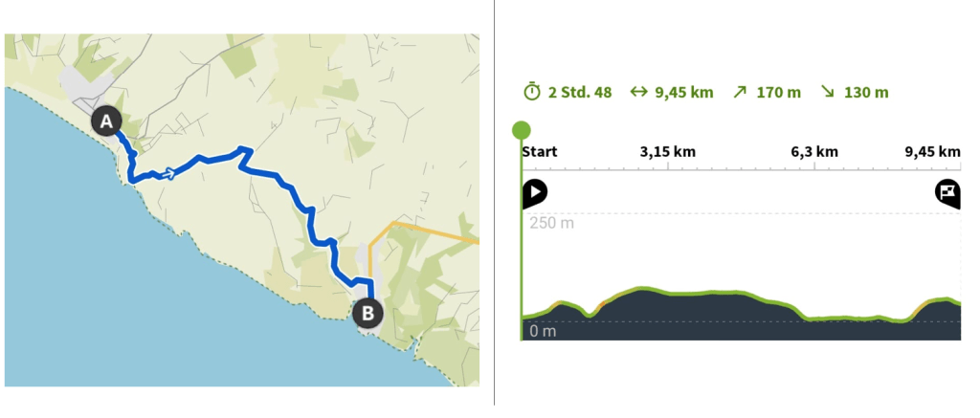Click the black play start flag icon
This screenshot has height=418, width=980.
coord(534,192)
